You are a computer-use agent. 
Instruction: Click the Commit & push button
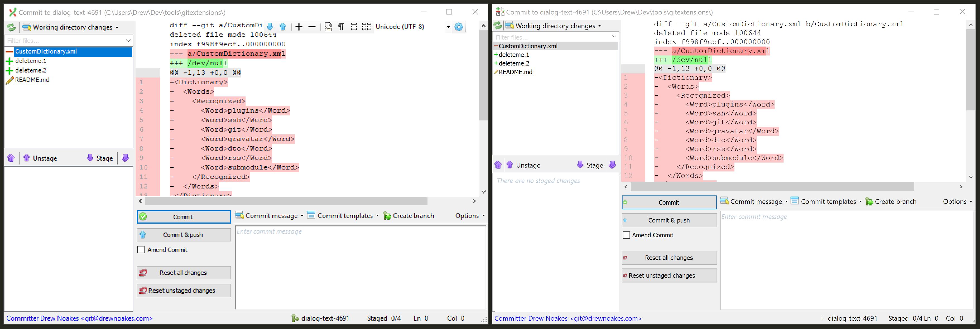[x=184, y=234]
